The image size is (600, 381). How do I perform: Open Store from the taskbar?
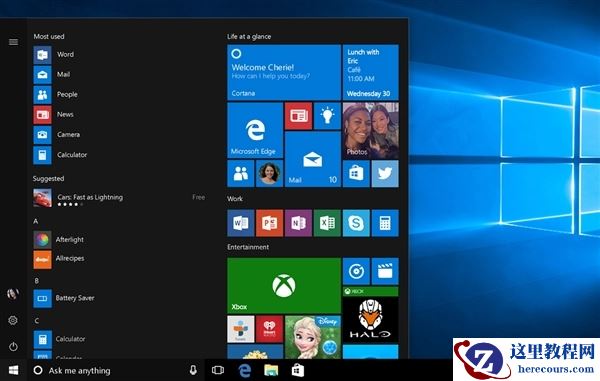point(298,370)
